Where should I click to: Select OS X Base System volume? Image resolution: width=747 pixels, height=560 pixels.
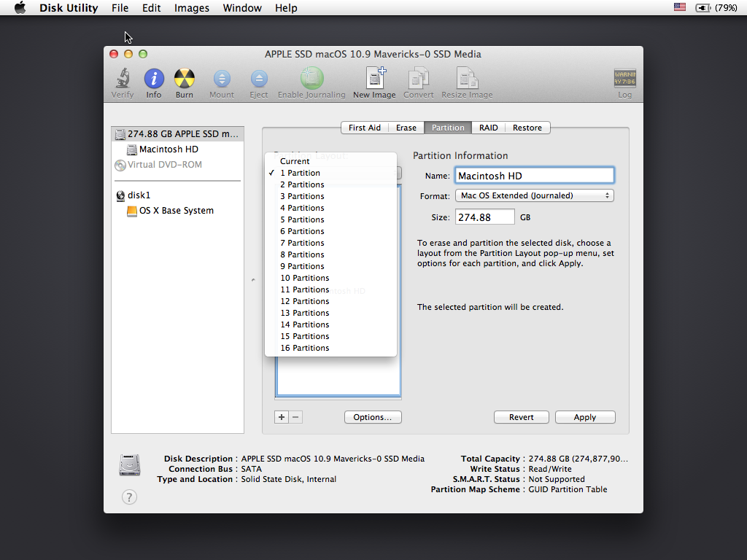click(178, 211)
